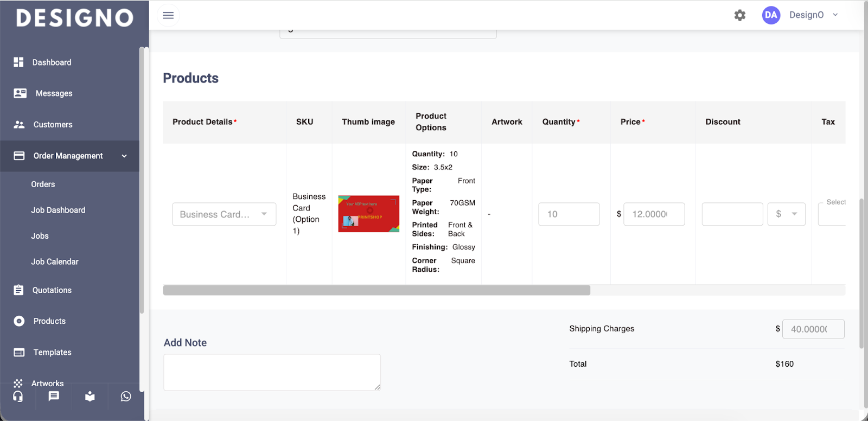Click the Quantity input field
This screenshot has height=421, width=868.
(569, 214)
